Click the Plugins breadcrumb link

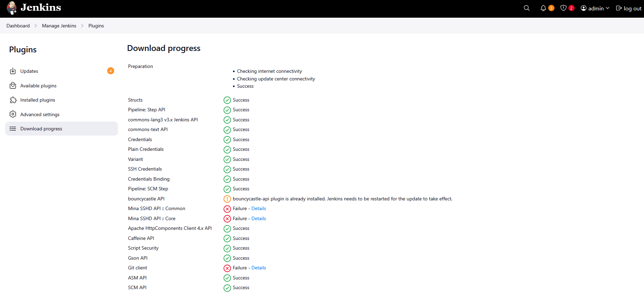pos(96,26)
